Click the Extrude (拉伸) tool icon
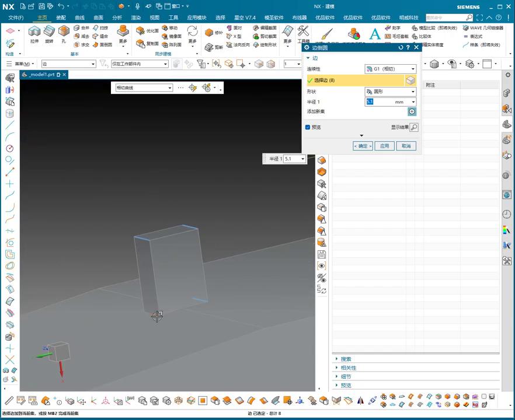The image size is (515, 420). (x=34, y=32)
